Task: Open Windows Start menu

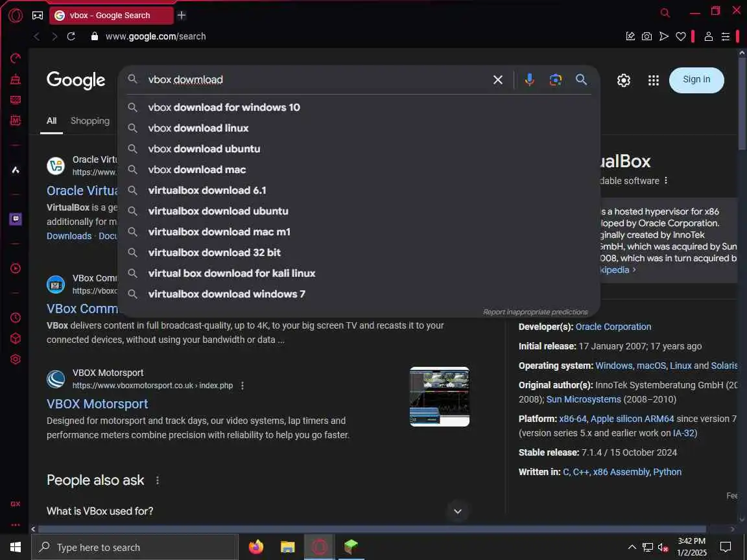Action: (16, 547)
